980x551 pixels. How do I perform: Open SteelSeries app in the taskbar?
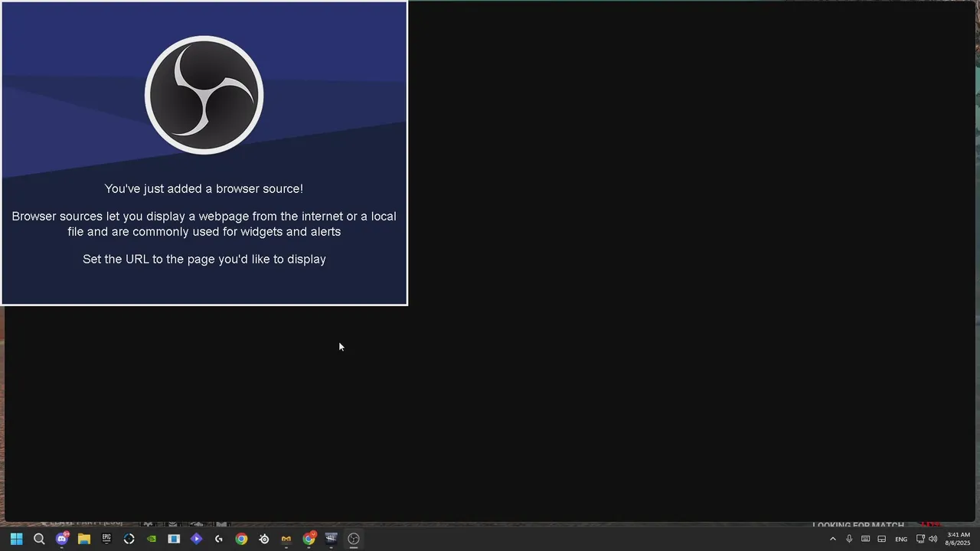264,539
